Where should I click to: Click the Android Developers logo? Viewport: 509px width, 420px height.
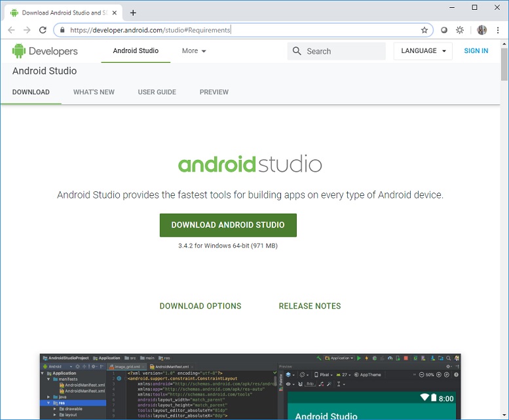(x=45, y=51)
